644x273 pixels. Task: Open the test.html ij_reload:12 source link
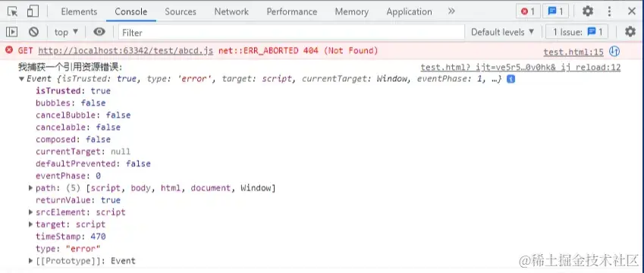pyautogui.click(x=520, y=67)
